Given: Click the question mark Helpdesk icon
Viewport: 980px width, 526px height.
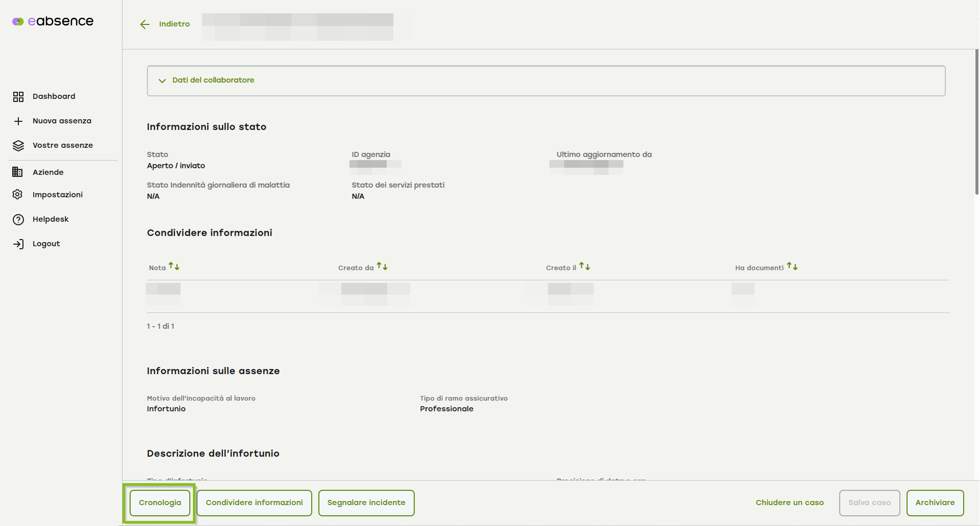Looking at the screenshot, I should click(x=18, y=219).
